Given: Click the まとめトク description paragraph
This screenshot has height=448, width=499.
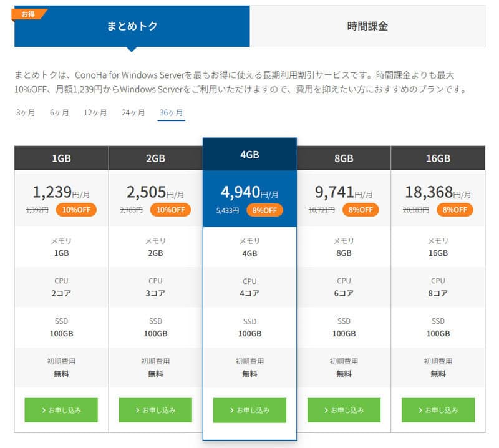Looking at the screenshot, I should 241,82.
